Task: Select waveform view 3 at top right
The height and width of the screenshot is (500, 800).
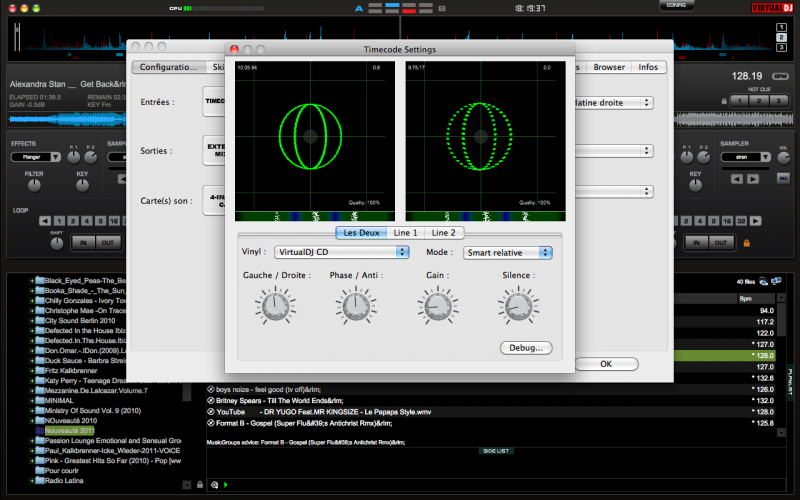Action: (781, 47)
